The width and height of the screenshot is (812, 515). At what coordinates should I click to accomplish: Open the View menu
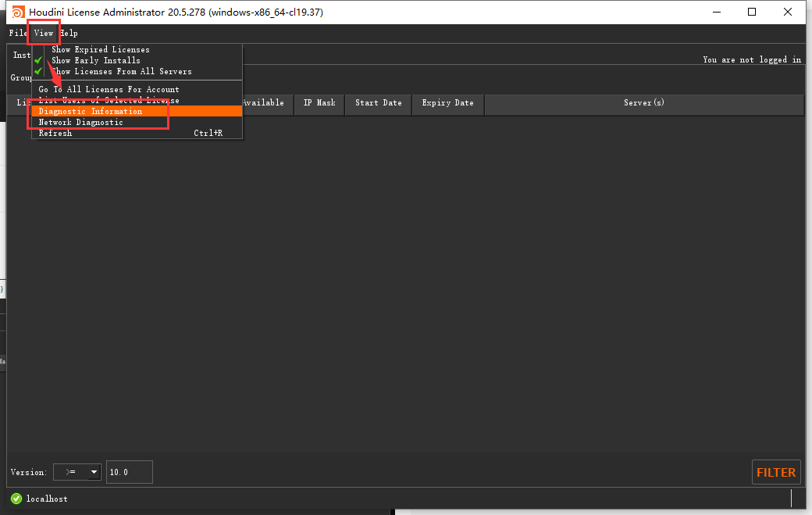pos(44,33)
